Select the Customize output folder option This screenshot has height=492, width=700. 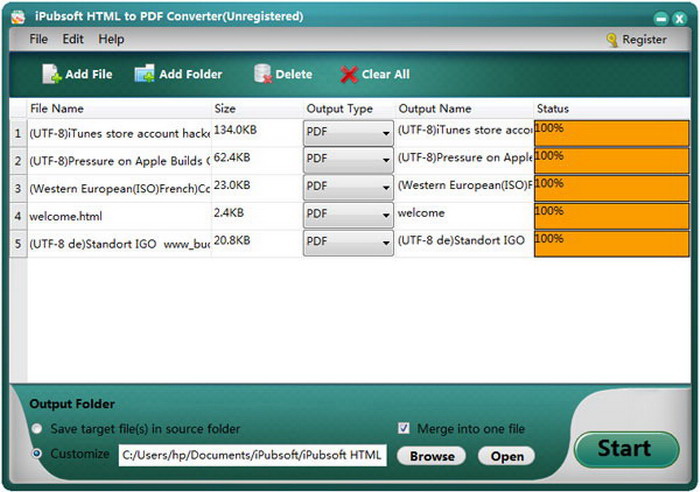tap(37, 454)
